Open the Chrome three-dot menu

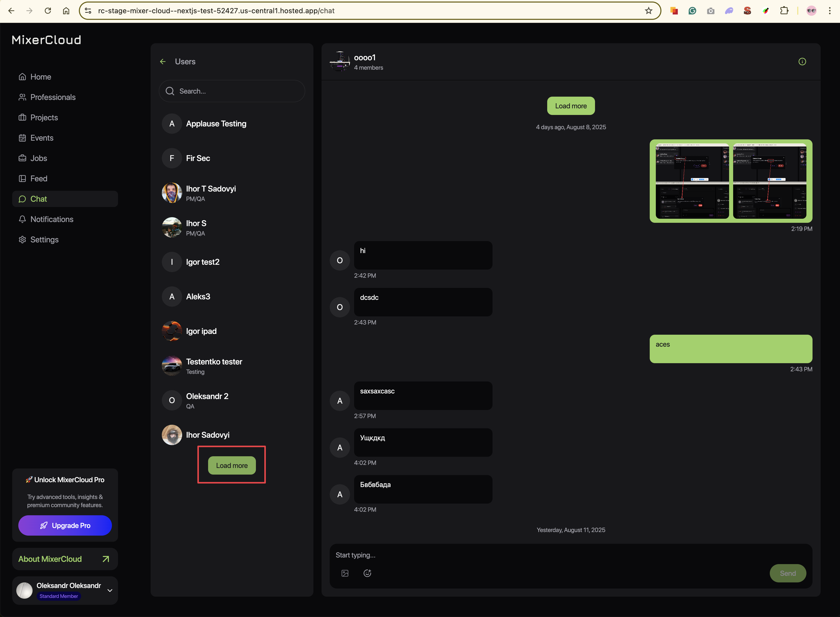(x=830, y=11)
